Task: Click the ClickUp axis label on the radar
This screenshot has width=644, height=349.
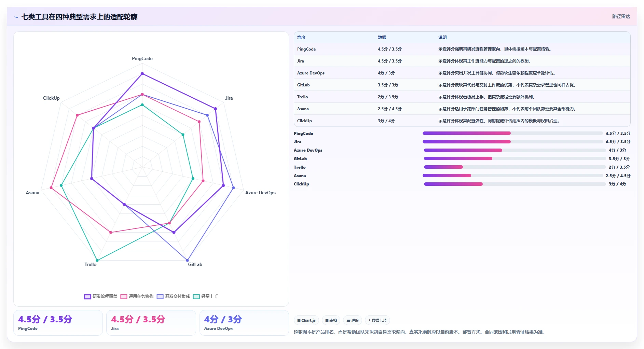Action: 51,98
